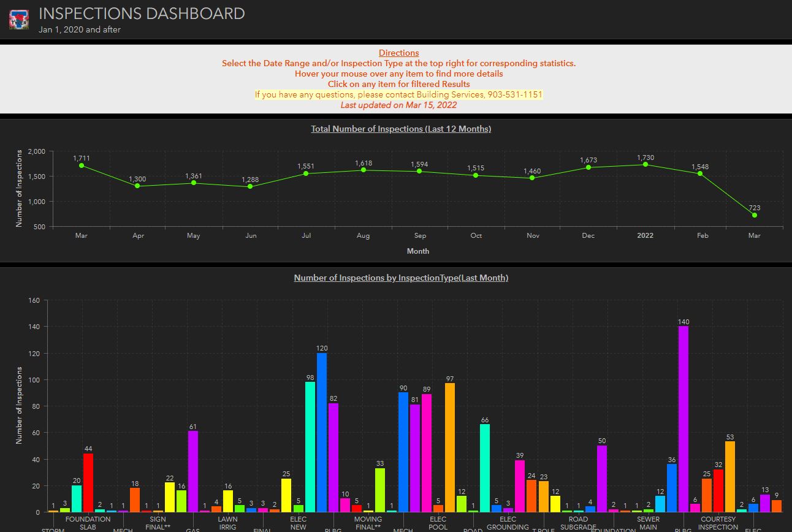Click the 2022 label on the month axis
The image size is (792, 532).
click(645, 235)
